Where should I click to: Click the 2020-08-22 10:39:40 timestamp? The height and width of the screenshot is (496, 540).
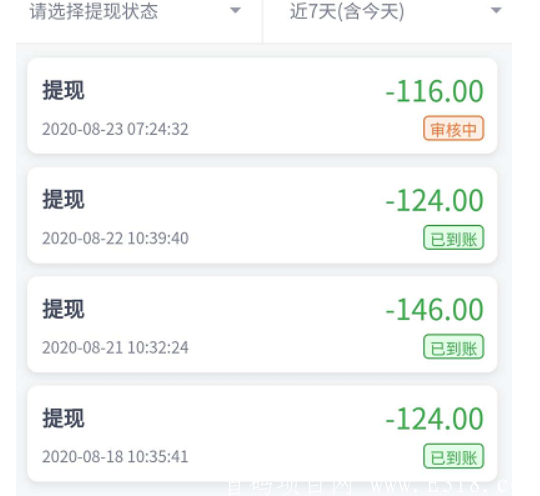[x=115, y=238]
